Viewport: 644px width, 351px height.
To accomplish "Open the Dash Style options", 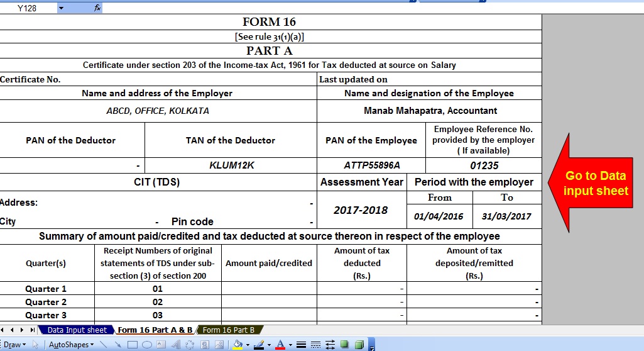I will 315,345.
